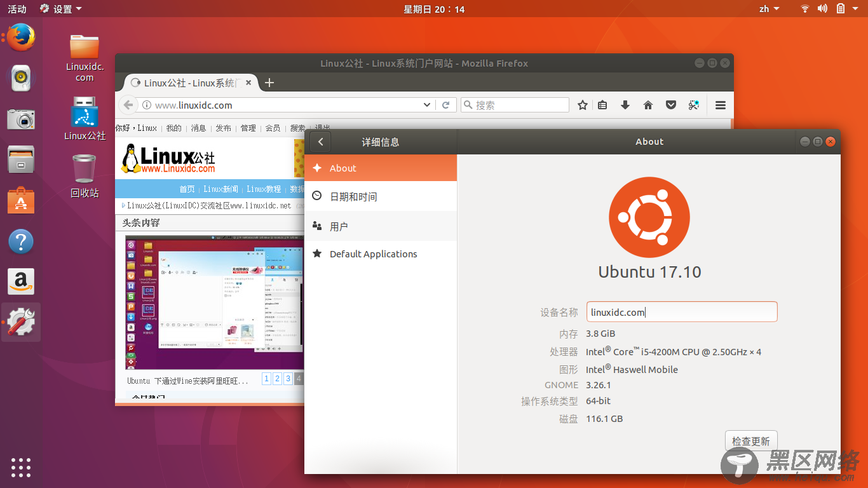Click the Settings wrench and gear dock icon
Viewport: 868px width, 488px height.
(21, 322)
